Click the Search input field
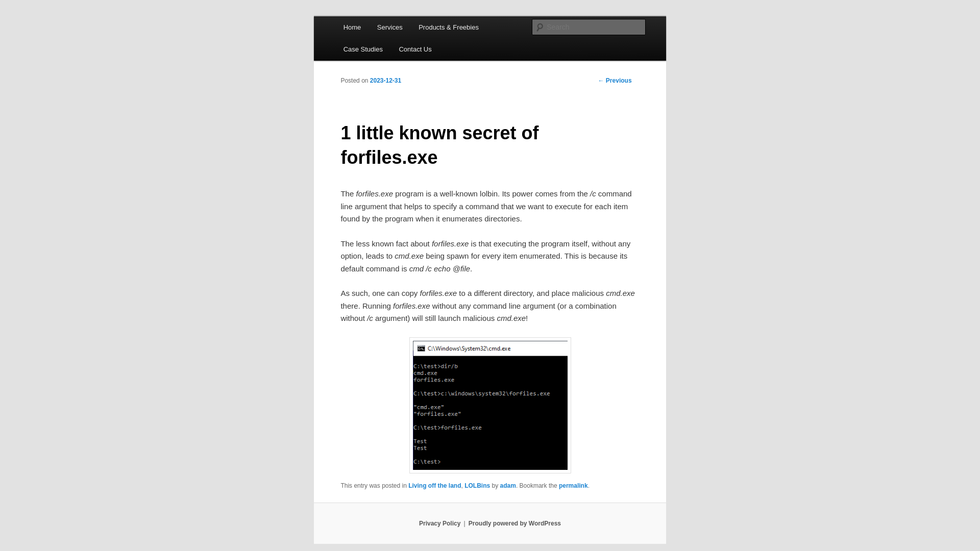This screenshot has width=980, height=551. click(589, 27)
